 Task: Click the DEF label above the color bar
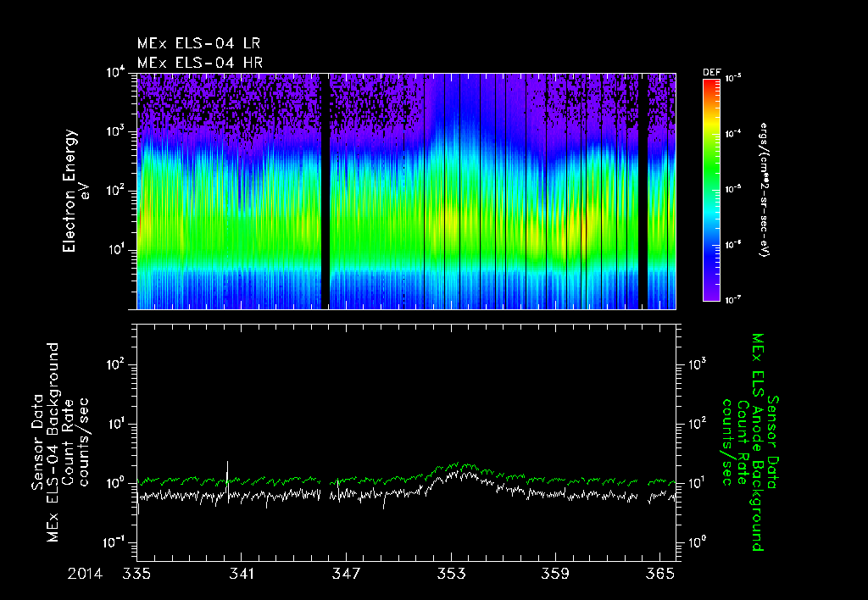(x=711, y=73)
